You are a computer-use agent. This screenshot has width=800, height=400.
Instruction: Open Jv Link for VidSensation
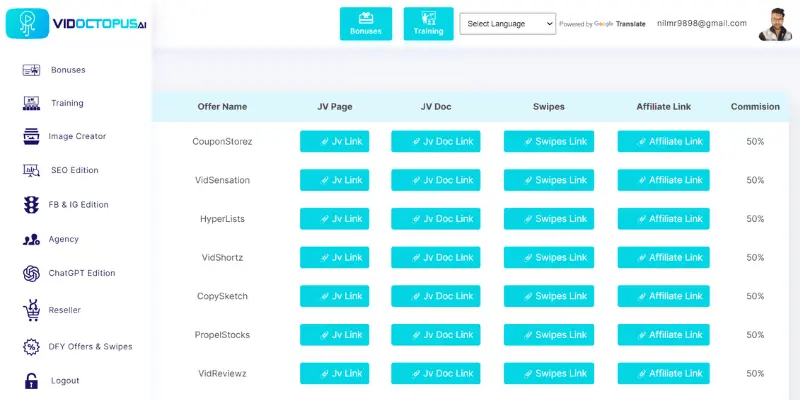pos(335,180)
